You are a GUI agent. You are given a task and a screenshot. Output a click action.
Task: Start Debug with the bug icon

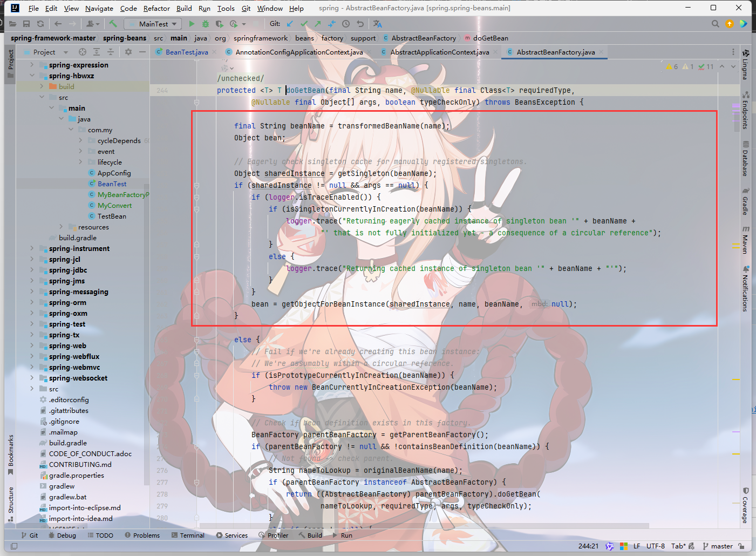206,24
